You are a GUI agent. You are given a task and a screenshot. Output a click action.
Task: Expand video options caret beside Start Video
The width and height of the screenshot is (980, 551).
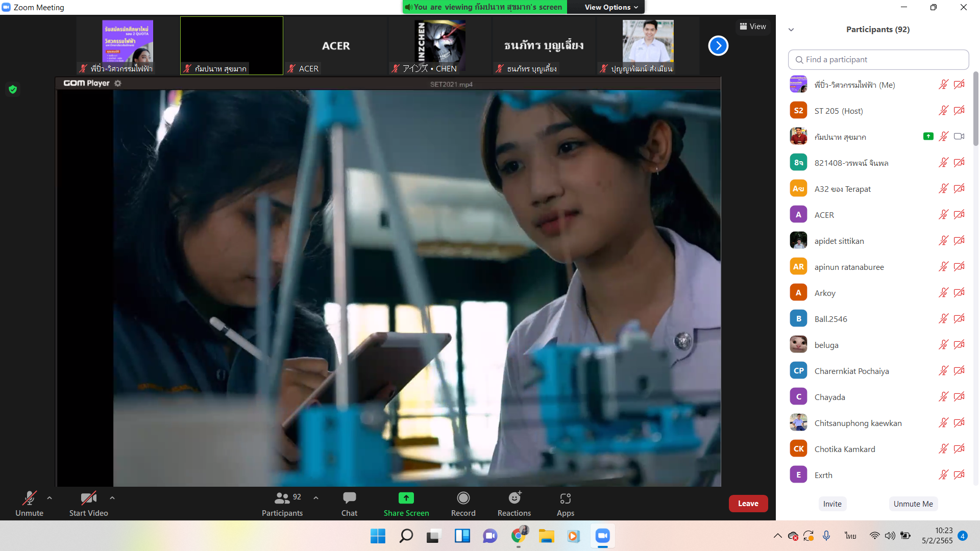tap(112, 498)
